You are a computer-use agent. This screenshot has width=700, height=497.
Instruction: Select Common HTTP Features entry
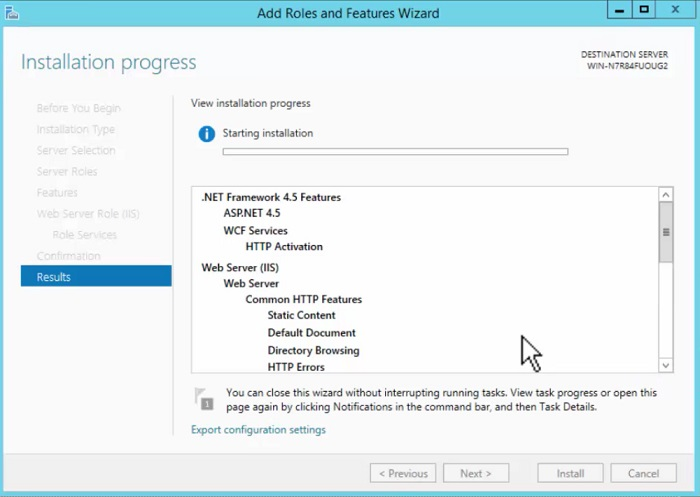[x=304, y=299]
